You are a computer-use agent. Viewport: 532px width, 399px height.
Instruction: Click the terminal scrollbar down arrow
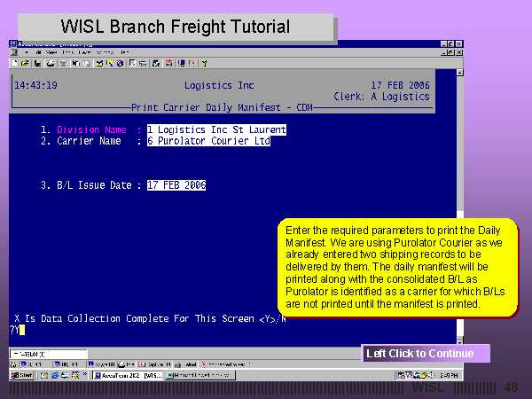click(459, 340)
